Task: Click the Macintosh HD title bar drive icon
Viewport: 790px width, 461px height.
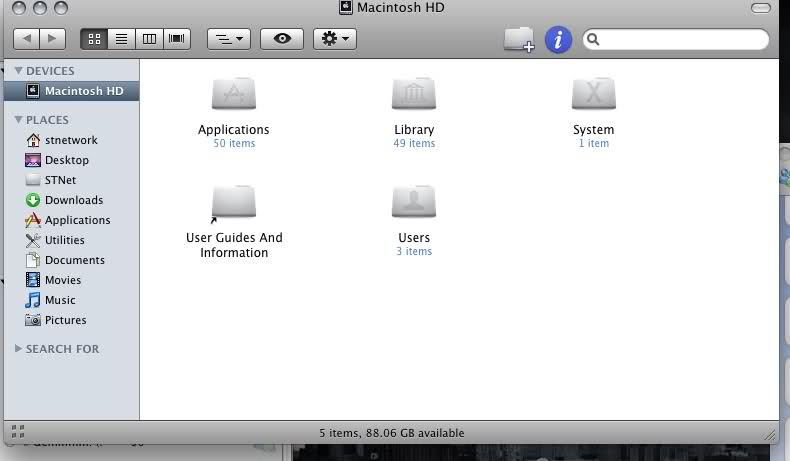Action: point(346,8)
